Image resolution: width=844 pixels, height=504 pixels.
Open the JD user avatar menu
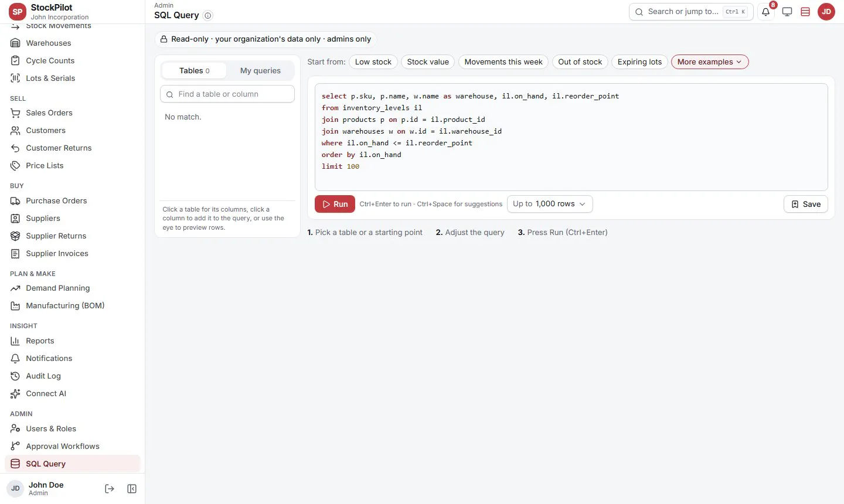(x=826, y=12)
